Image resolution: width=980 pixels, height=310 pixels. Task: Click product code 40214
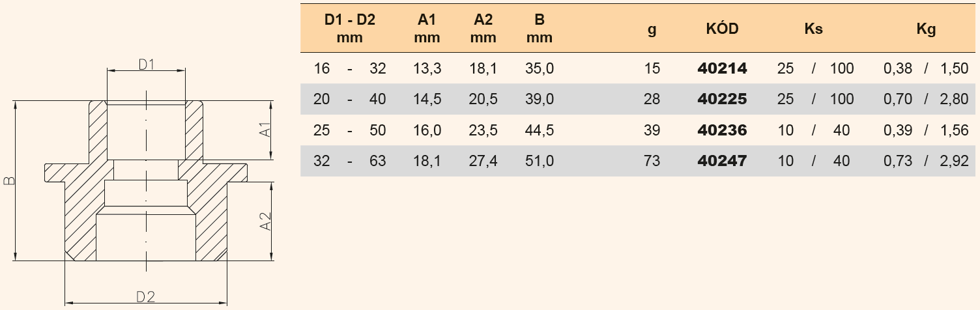tap(722, 68)
